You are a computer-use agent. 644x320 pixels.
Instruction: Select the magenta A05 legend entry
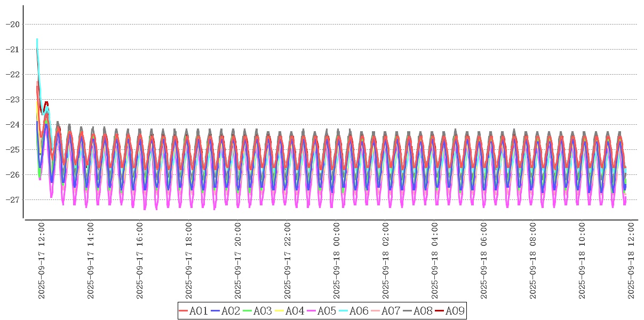tap(322, 311)
